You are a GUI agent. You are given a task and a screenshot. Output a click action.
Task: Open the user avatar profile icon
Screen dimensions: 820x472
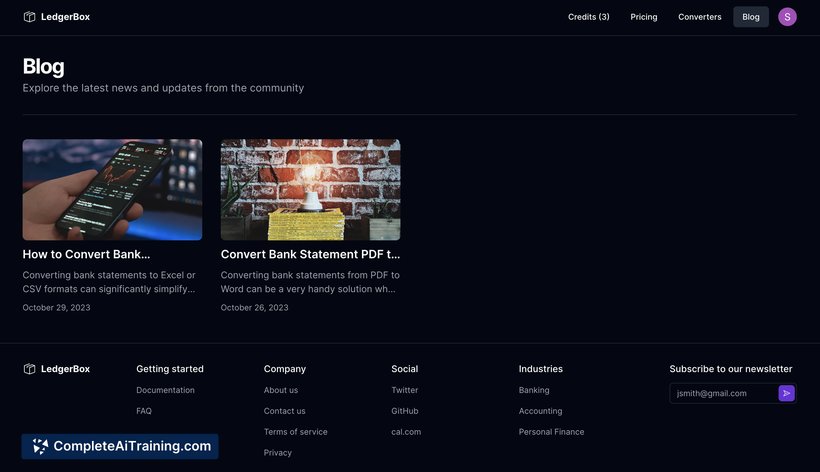tap(787, 17)
